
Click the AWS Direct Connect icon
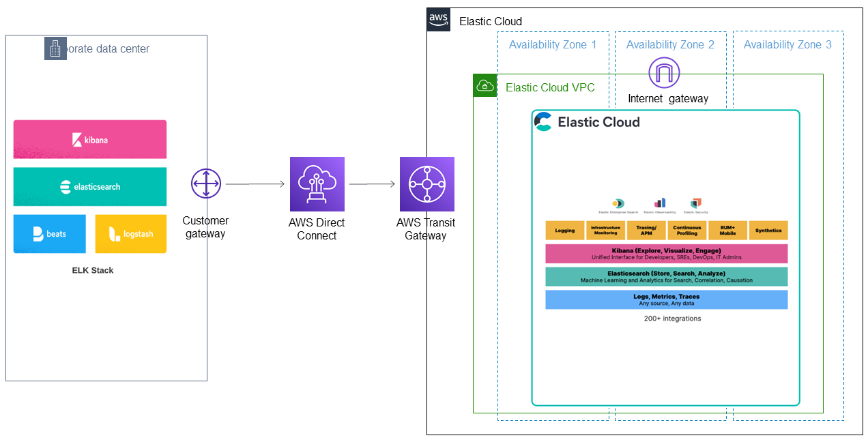317,184
